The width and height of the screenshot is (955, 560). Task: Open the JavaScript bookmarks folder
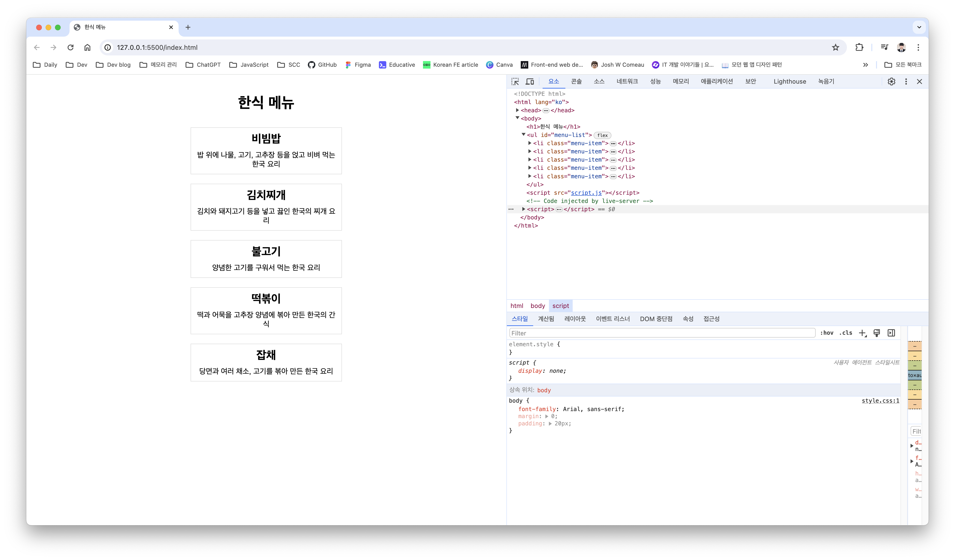pos(249,65)
